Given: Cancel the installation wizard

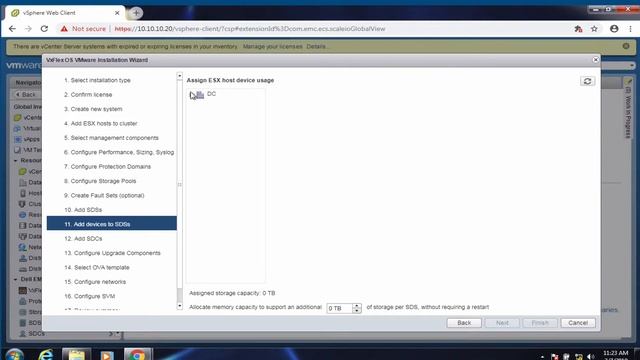Looking at the screenshot, I should [578, 323].
